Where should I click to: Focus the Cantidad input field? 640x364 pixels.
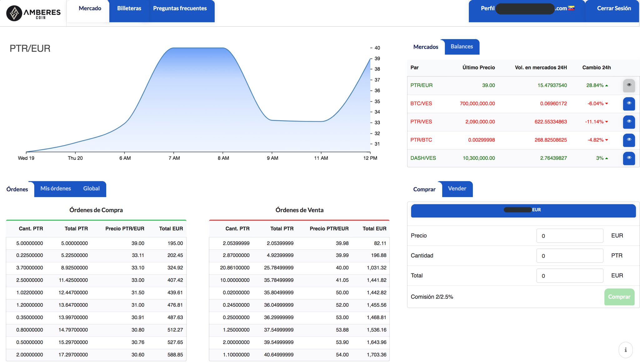point(570,256)
